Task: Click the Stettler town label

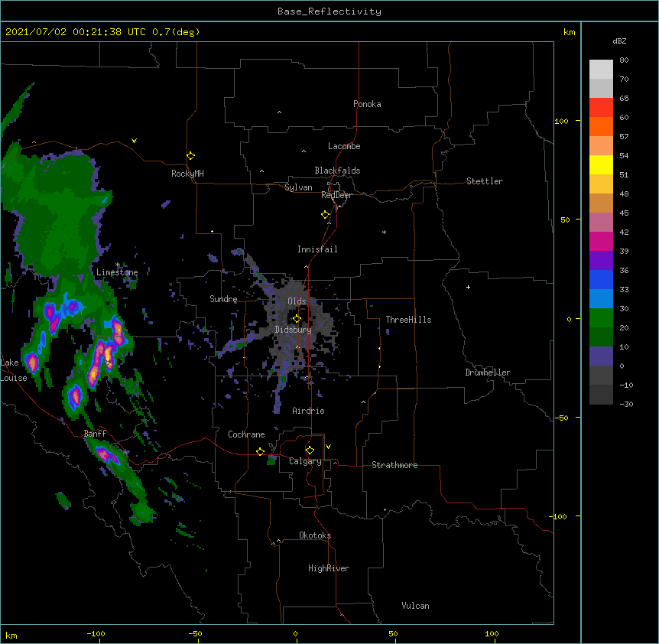Action: coord(485,181)
